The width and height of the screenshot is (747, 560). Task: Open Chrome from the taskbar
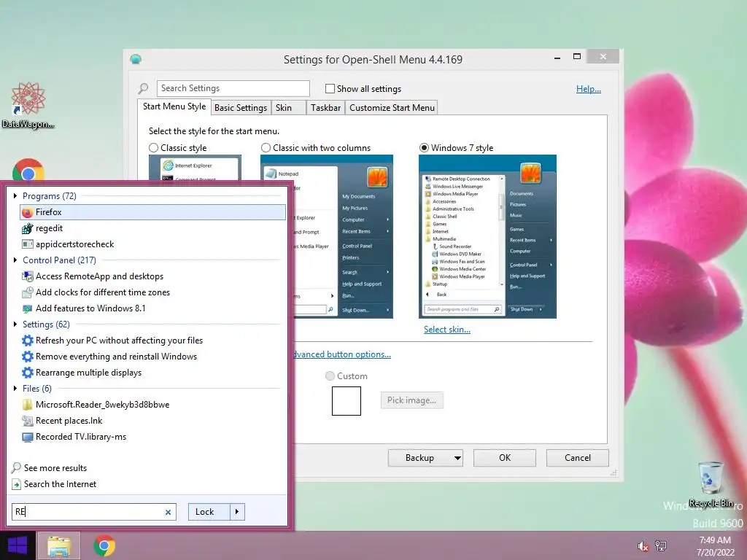pos(104,545)
